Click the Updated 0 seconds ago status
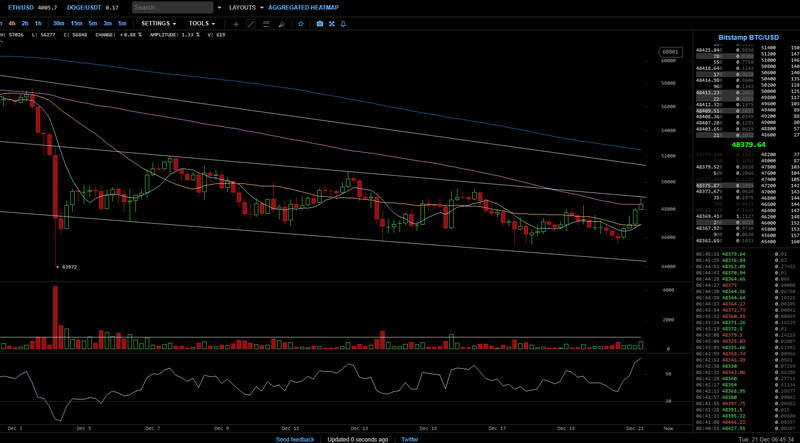This screenshot has width=800, height=443. tap(358, 439)
